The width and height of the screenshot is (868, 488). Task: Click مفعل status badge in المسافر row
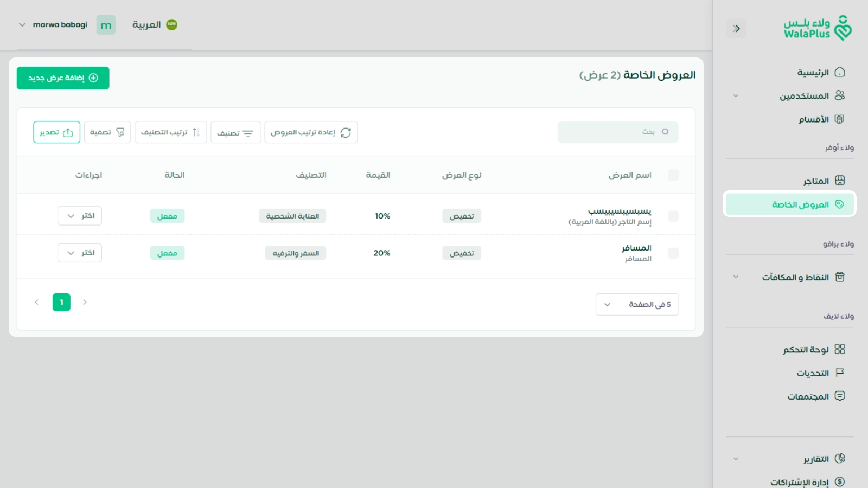tap(167, 253)
